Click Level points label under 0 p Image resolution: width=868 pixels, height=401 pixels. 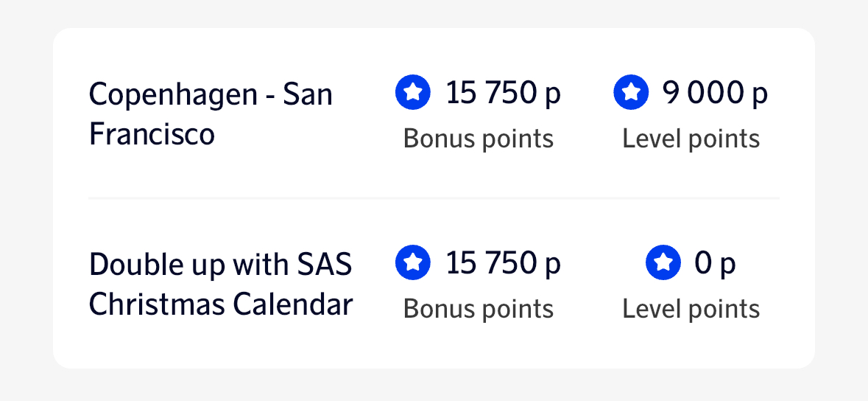point(691,308)
